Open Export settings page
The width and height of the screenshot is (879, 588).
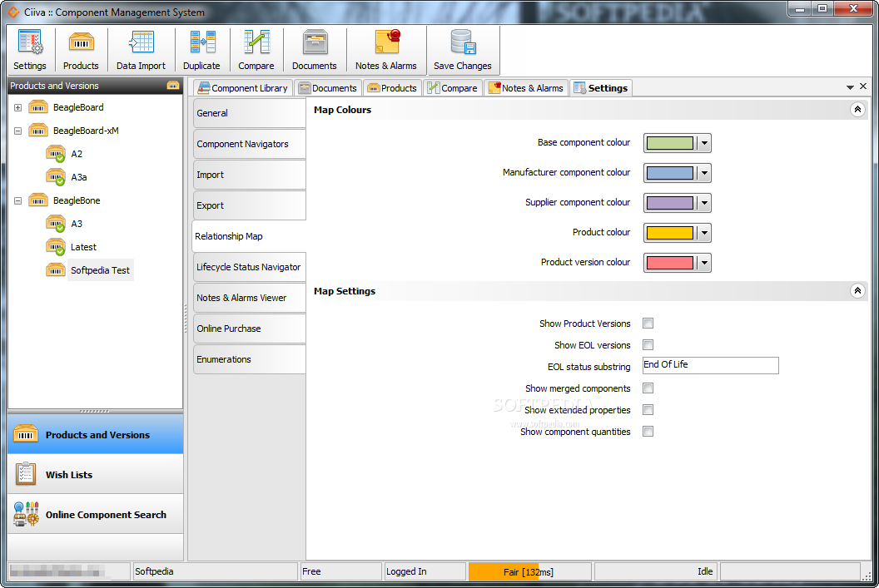[x=249, y=205]
